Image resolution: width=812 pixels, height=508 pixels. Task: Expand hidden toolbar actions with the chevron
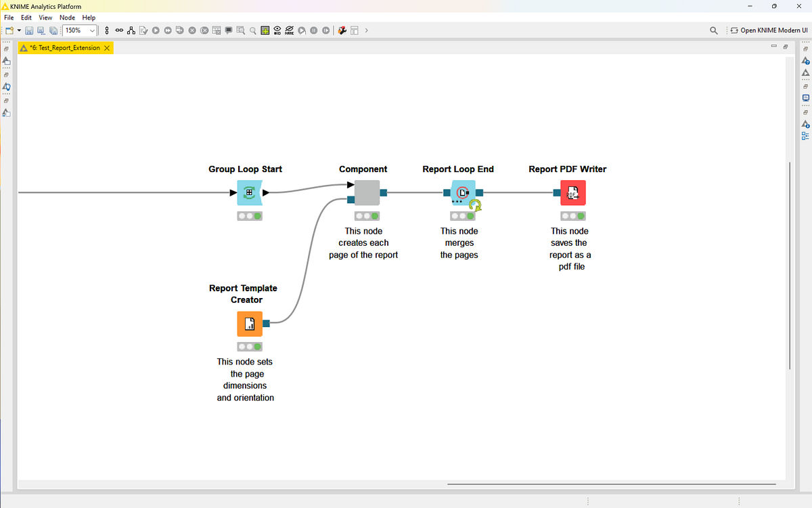tap(366, 30)
